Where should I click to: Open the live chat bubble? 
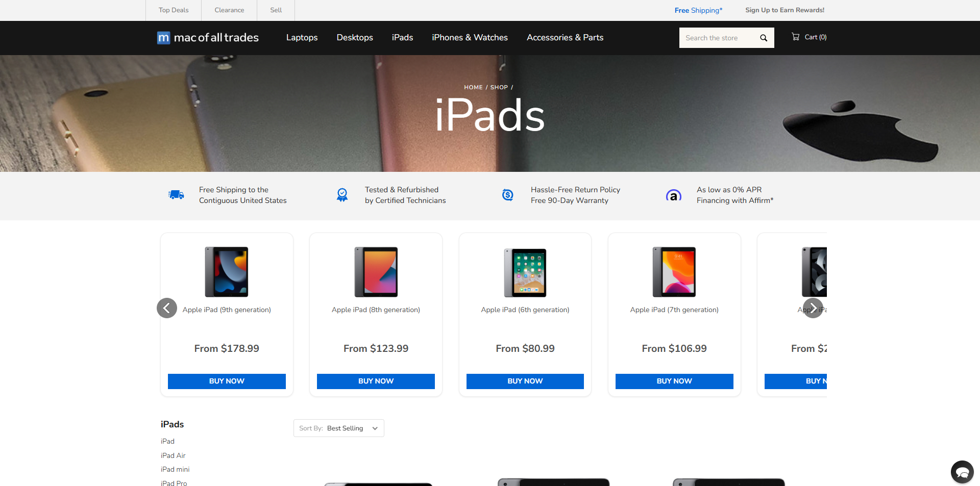pos(962,472)
